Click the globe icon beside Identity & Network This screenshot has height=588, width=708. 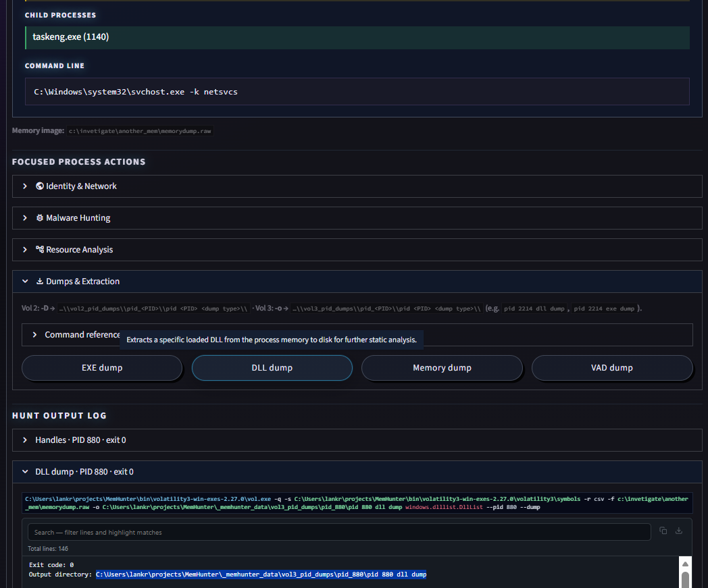[40, 186]
